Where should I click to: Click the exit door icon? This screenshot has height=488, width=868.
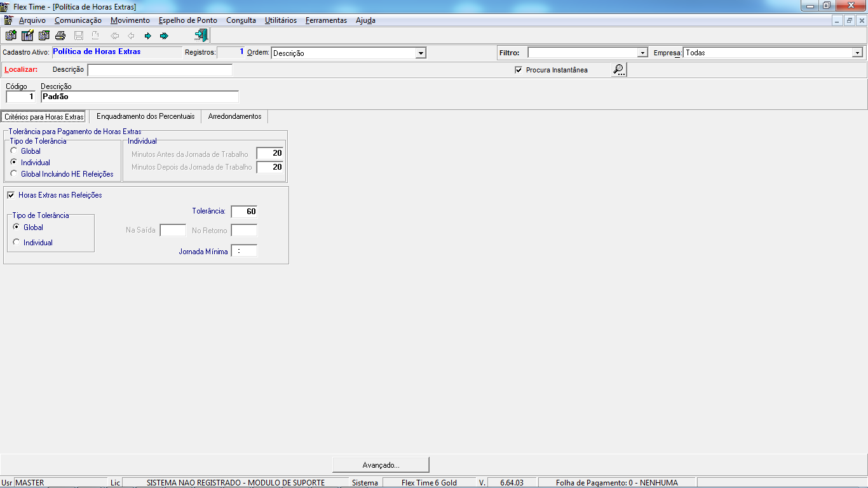(x=201, y=36)
